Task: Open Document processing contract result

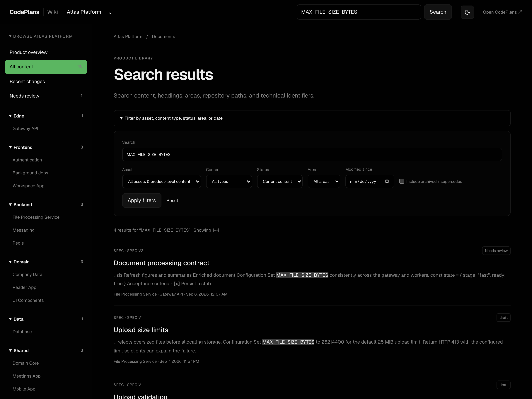Action: pos(161,263)
